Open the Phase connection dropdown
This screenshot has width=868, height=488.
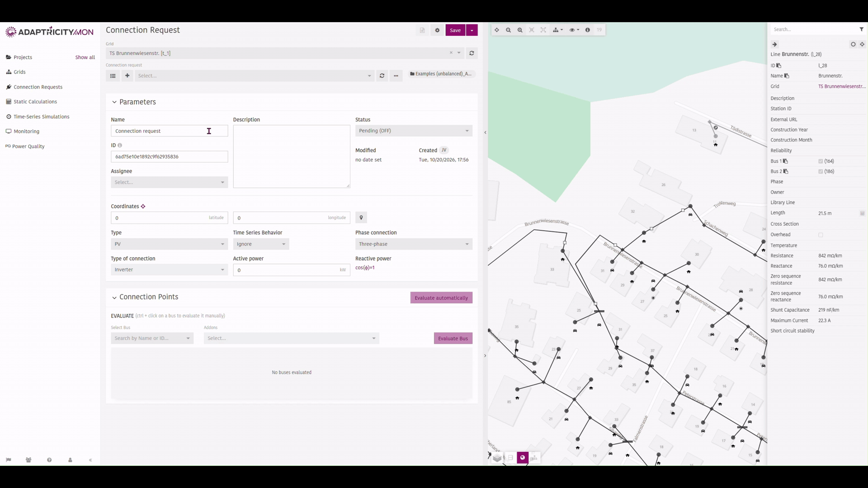point(414,244)
